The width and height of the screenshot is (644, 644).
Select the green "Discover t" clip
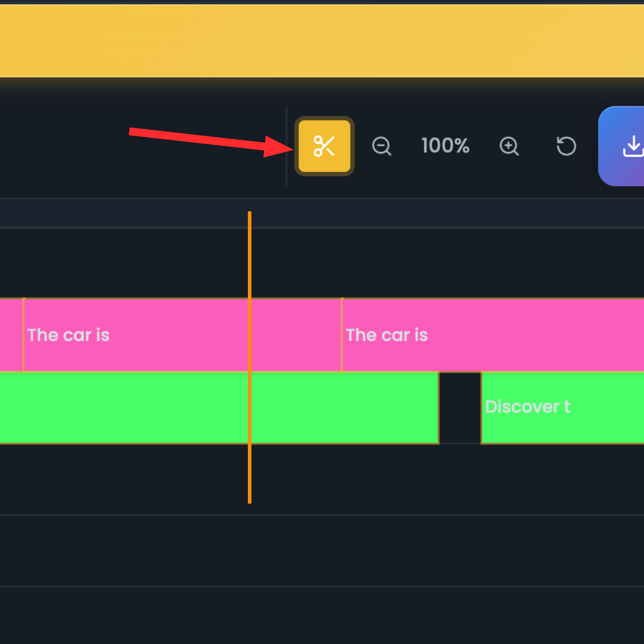coord(562,408)
